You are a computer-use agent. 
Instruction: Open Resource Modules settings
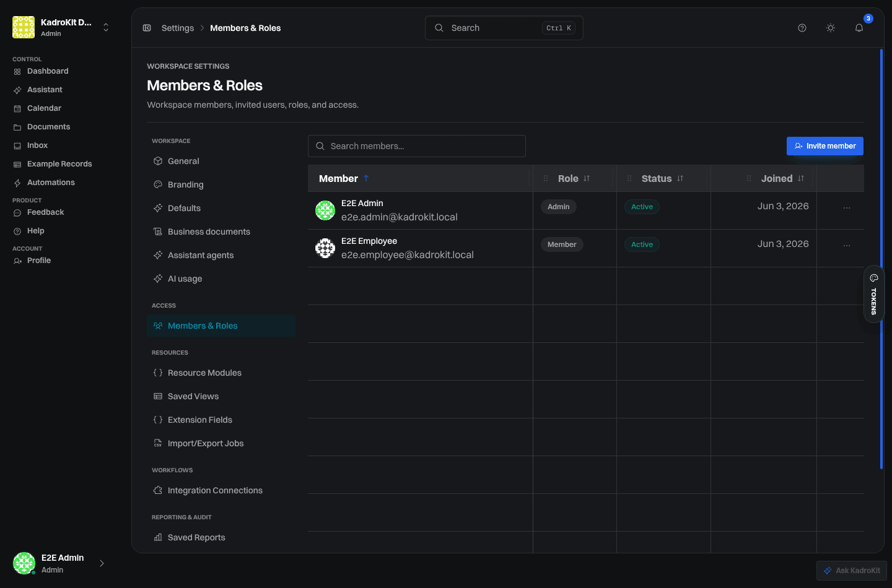[221, 373]
